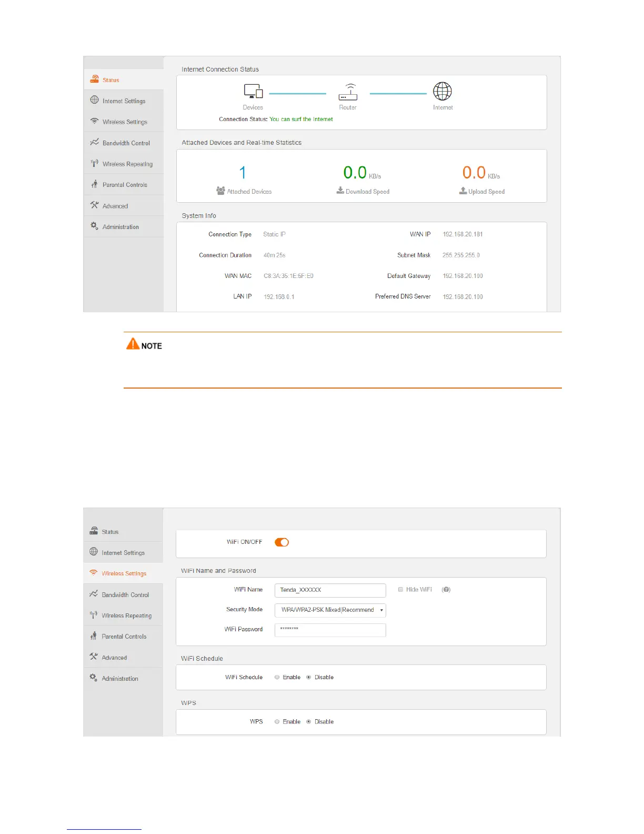Click the Static IP connection type value
This screenshot has width=644, height=834.
tap(275, 234)
